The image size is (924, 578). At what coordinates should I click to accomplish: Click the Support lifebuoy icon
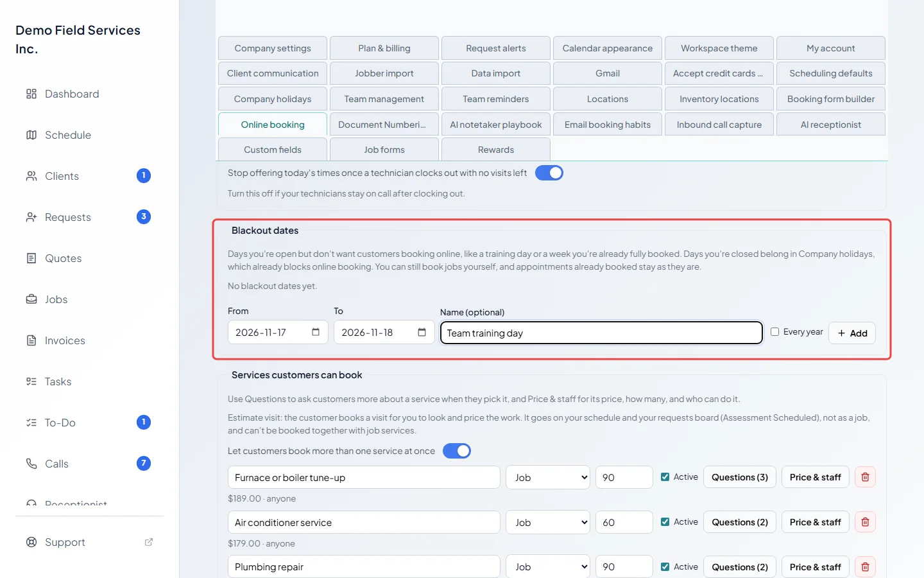point(31,542)
